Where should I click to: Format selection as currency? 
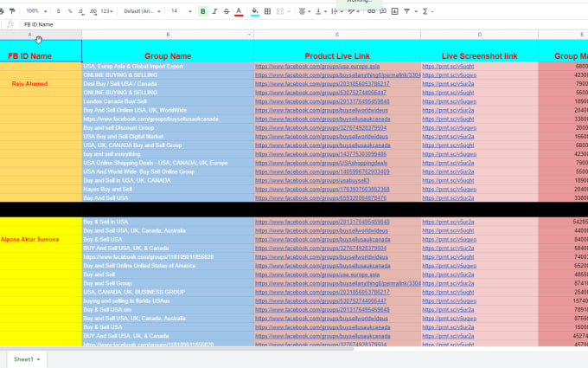pos(58,11)
